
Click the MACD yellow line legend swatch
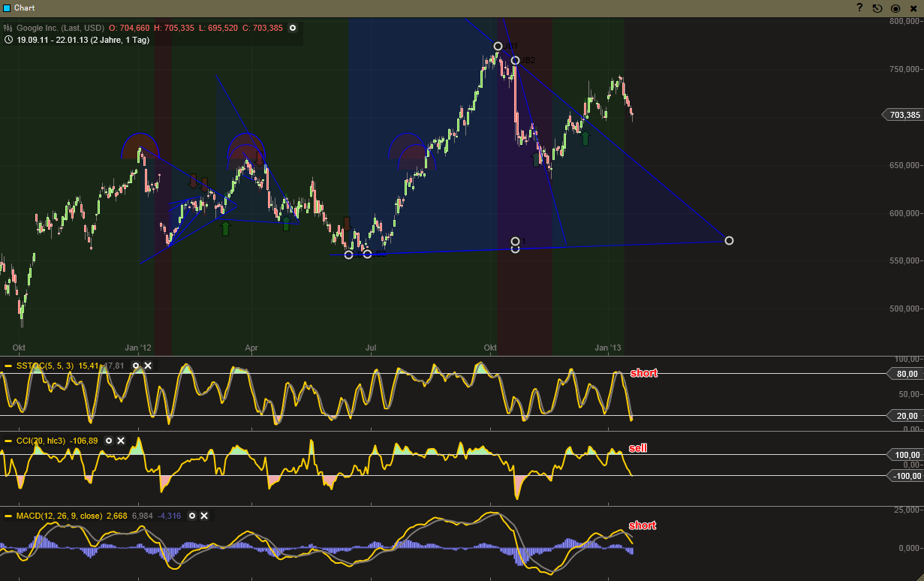point(8,516)
